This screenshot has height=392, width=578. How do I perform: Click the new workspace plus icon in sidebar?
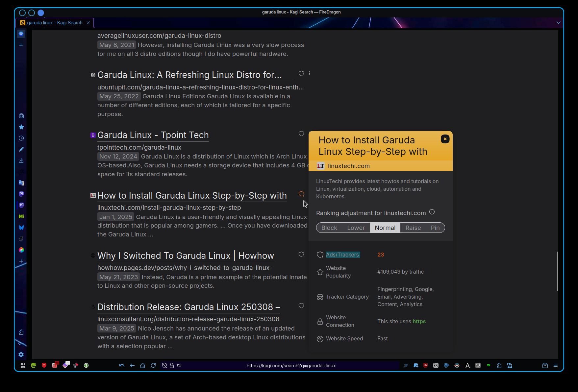pyautogui.click(x=21, y=45)
